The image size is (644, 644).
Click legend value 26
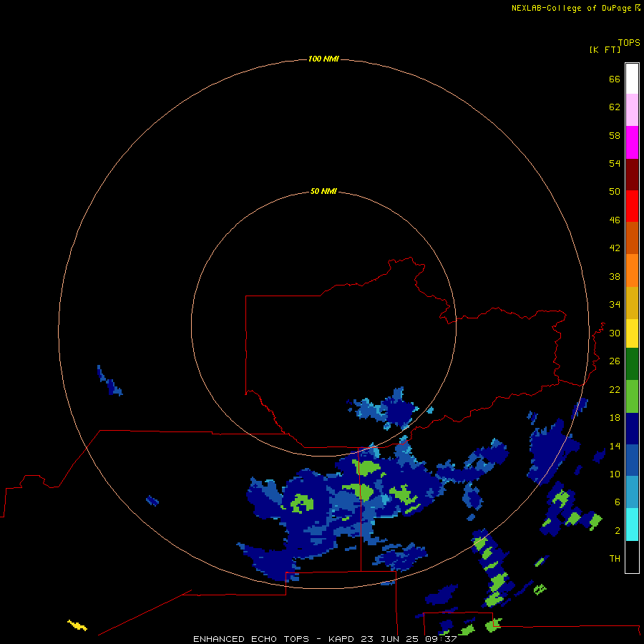pyautogui.click(x=615, y=361)
